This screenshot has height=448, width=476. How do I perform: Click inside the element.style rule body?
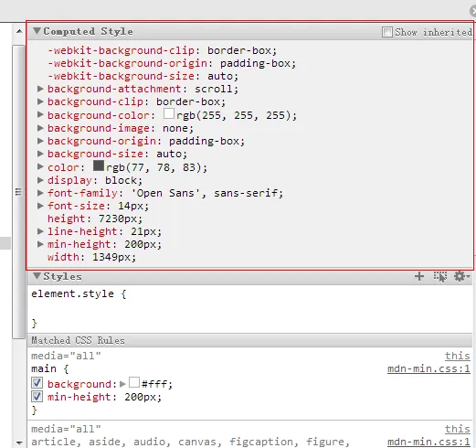pyautogui.click(x=249, y=308)
